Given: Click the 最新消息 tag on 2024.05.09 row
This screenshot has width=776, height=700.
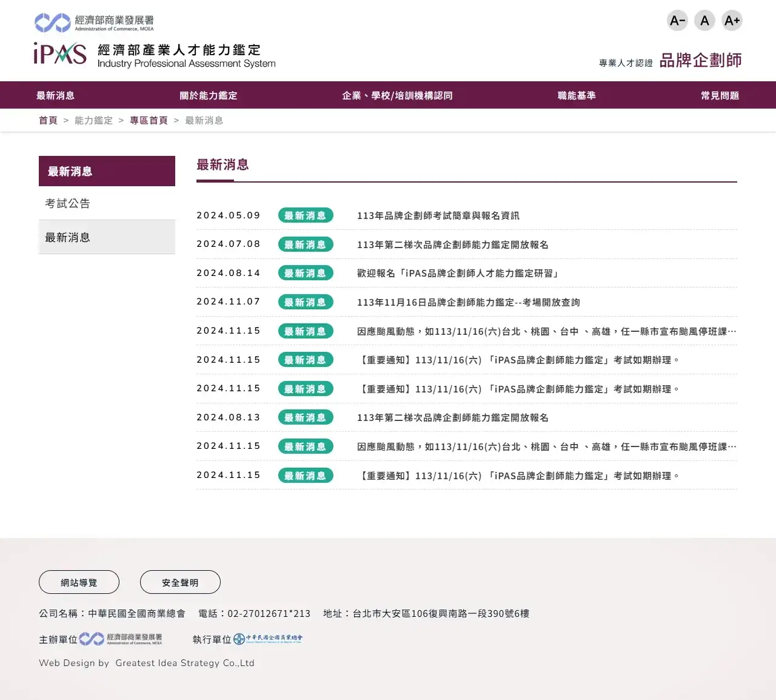Looking at the screenshot, I should click(306, 215).
